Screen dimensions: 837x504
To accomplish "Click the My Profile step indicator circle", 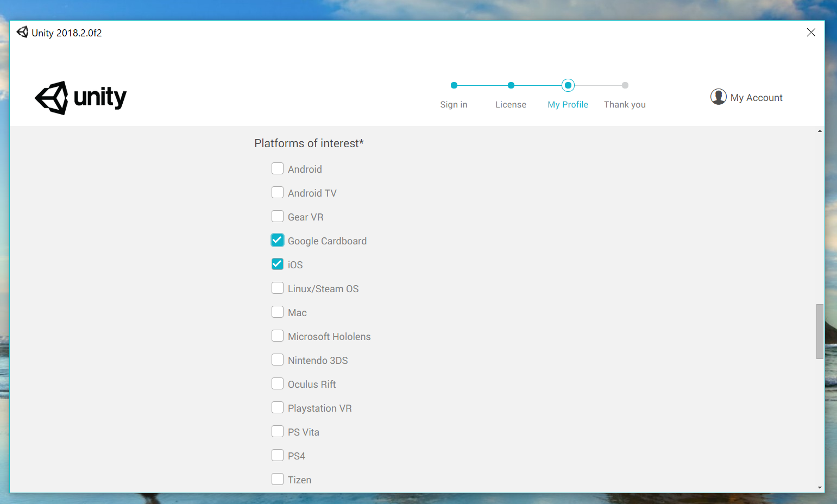I will coord(568,85).
